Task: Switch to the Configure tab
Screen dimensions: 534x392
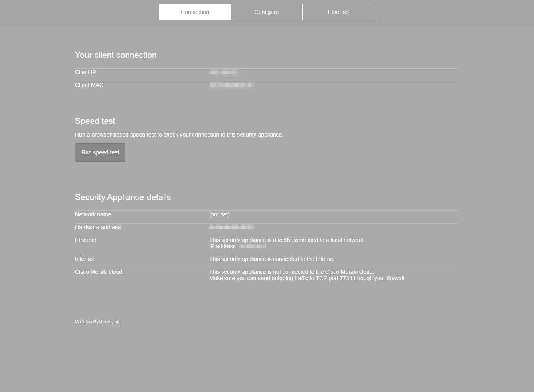Action: pyautogui.click(x=266, y=12)
